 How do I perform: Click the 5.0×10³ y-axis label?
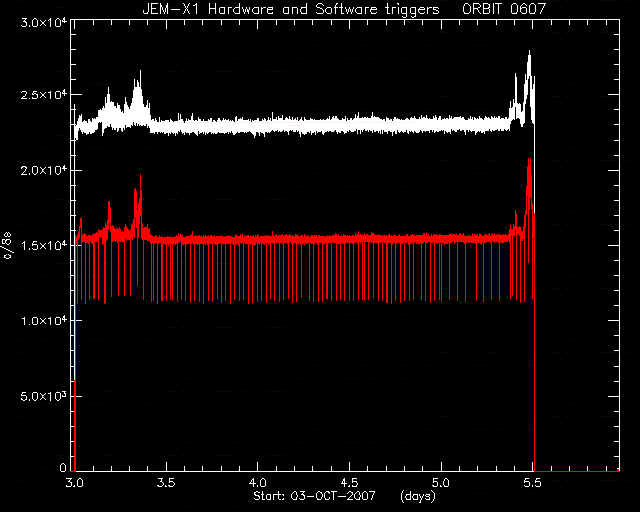[44, 396]
